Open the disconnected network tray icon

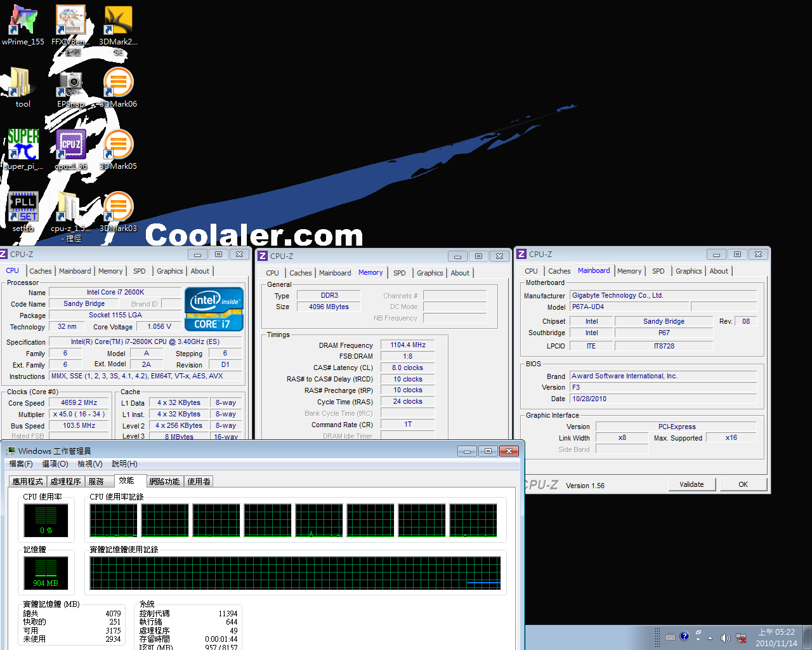pyautogui.click(x=740, y=637)
